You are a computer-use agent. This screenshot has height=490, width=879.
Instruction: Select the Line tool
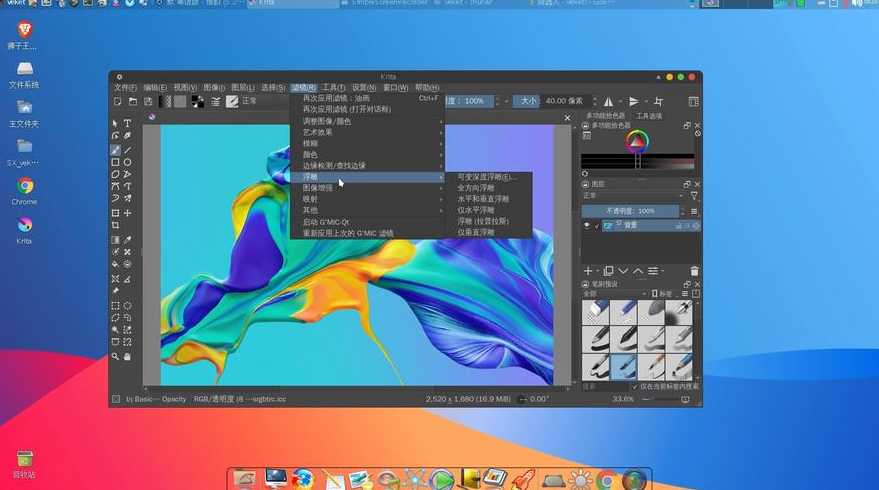point(128,150)
